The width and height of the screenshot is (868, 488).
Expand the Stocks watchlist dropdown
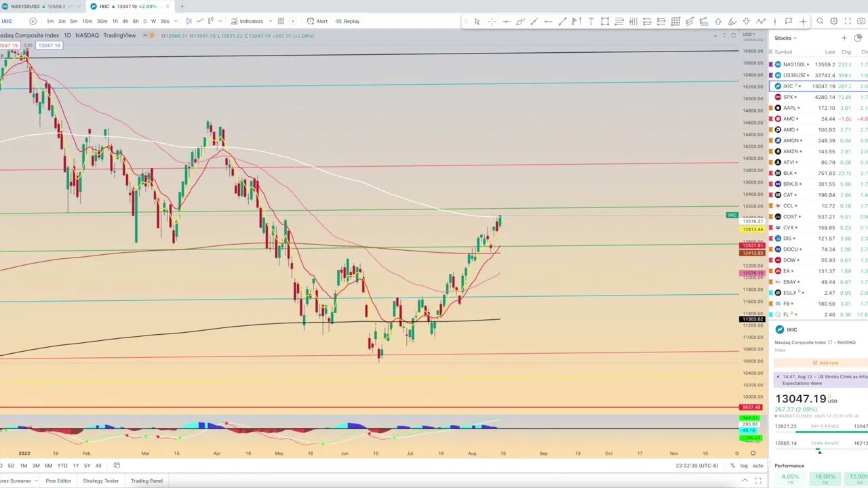(787, 38)
